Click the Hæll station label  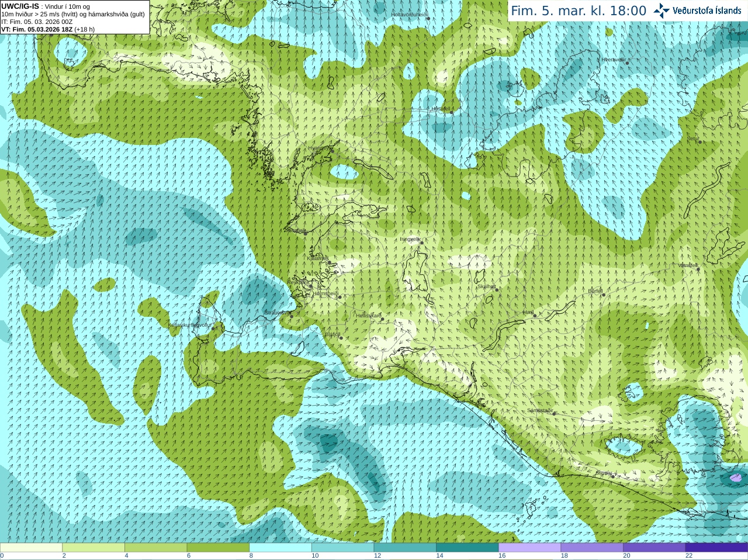click(529, 313)
